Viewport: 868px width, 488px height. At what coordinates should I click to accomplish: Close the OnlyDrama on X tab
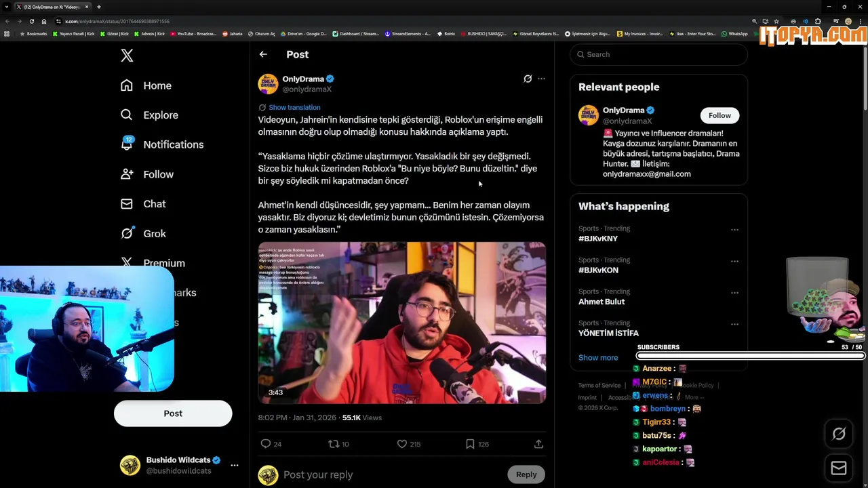(x=87, y=7)
